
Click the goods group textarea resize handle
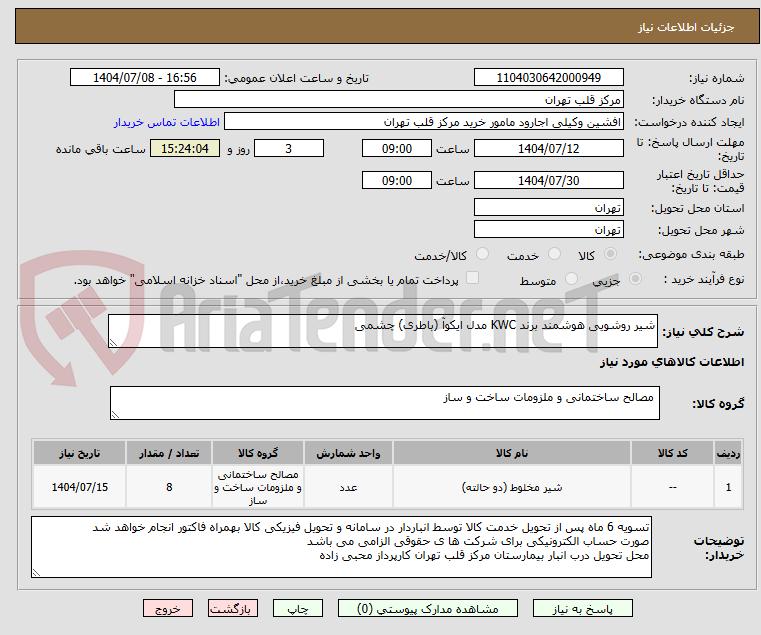pyautogui.click(x=115, y=415)
